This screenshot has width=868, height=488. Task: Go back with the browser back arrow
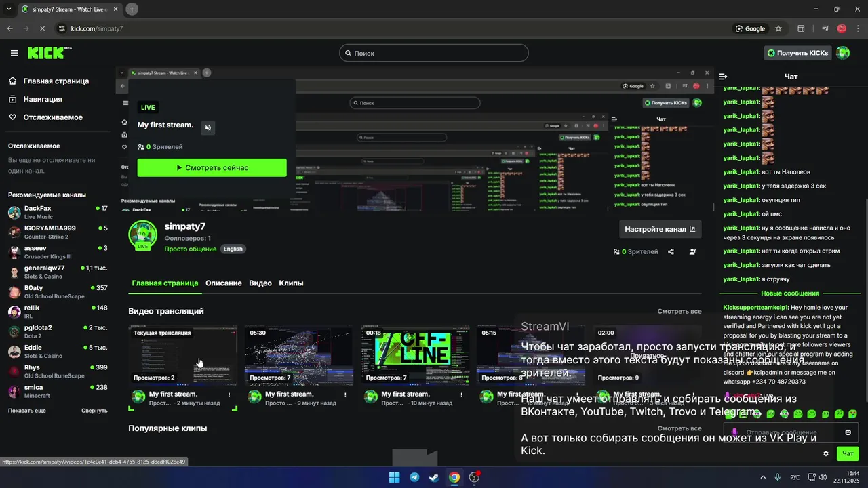tap(9, 28)
